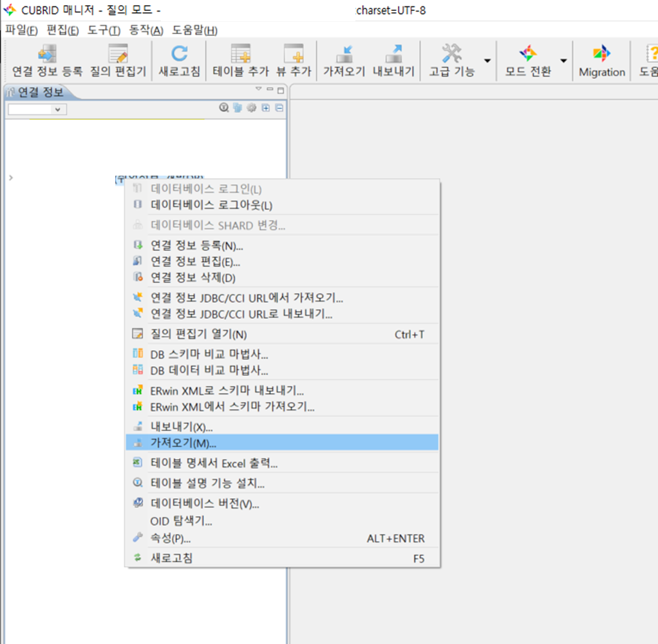The height and width of the screenshot is (644, 658).
Task: Click the 테이블 추가 toolbar icon
Action: (240, 54)
